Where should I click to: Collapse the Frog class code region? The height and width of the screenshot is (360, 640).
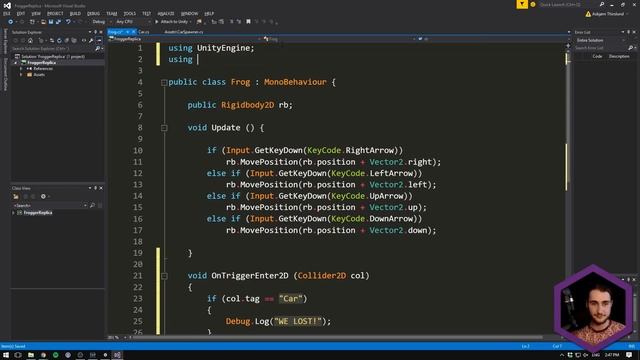[x=164, y=82]
